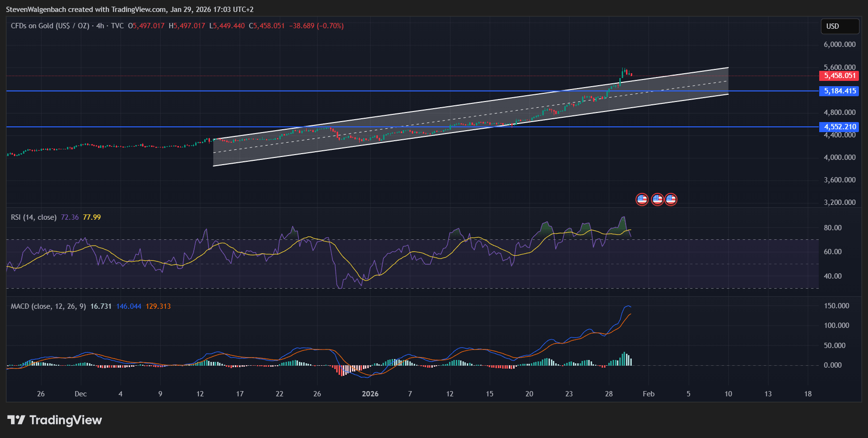Open the middle US flag event marker

(657, 199)
